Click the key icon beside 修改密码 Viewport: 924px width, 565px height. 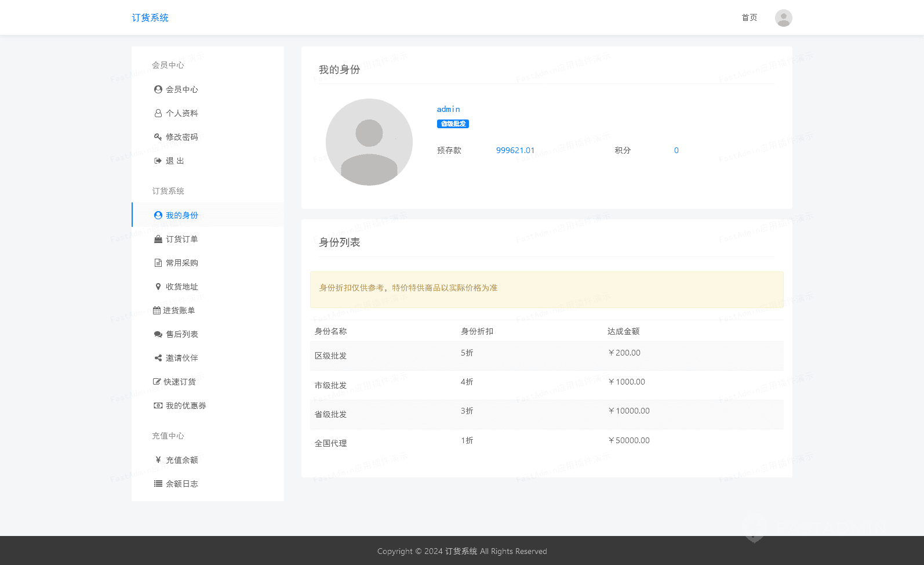click(158, 137)
